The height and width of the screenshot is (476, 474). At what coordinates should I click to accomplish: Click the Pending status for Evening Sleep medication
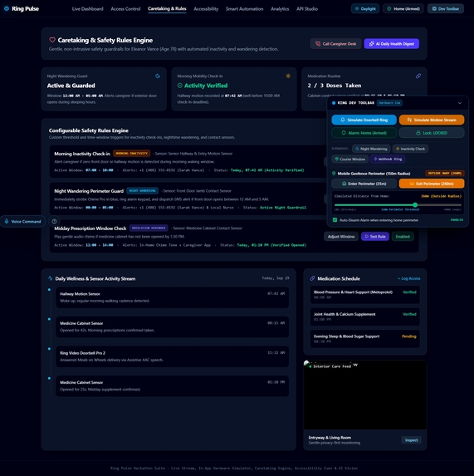tap(408, 336)
